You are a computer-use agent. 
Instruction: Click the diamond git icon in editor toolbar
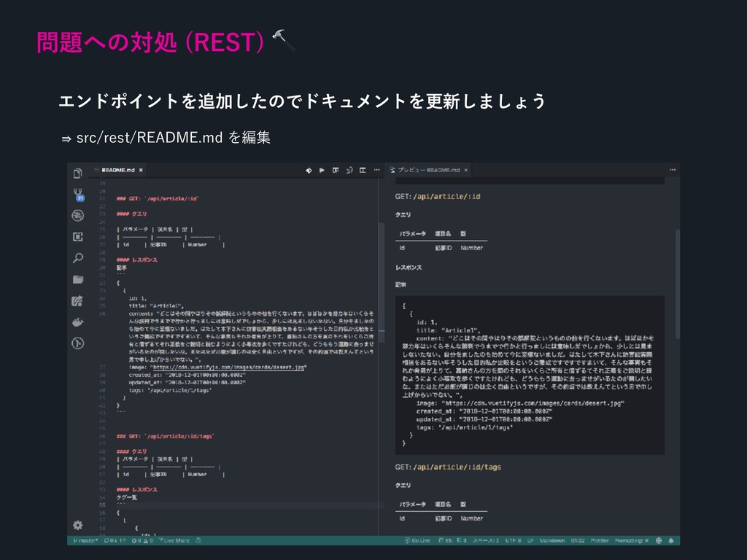309,170
